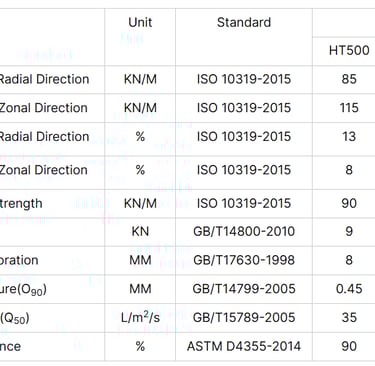The height and width of the screenshot is (366, 375).
Task: Click ASTM D4355-2014 standard cell
Action: click(x=244, y=346)
